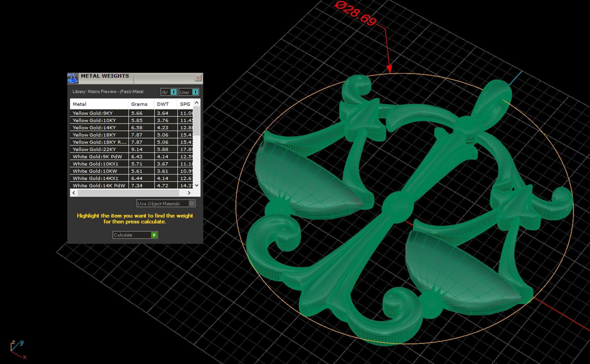This screenshot has width=590, height=364.
Task: Toggle the User library switch
Action: [x=189, y=92]
